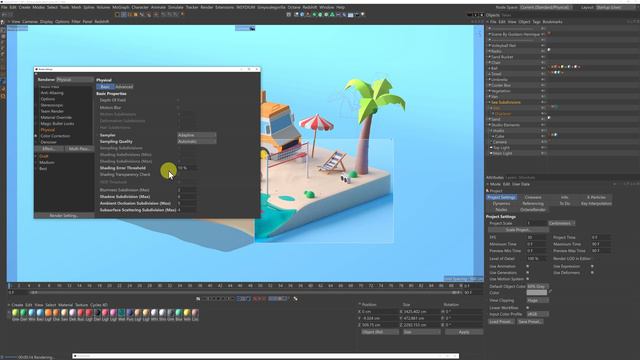Screen dimensions: 640x360
Task: Open the Input Color Profile dropdown
Action: pyautogui.click(x=538, y=314)
